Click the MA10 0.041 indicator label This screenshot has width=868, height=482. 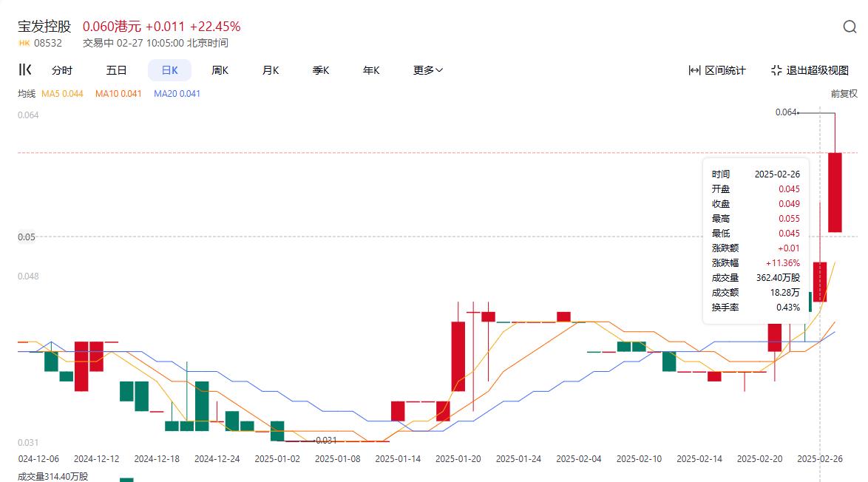[118, 94]
